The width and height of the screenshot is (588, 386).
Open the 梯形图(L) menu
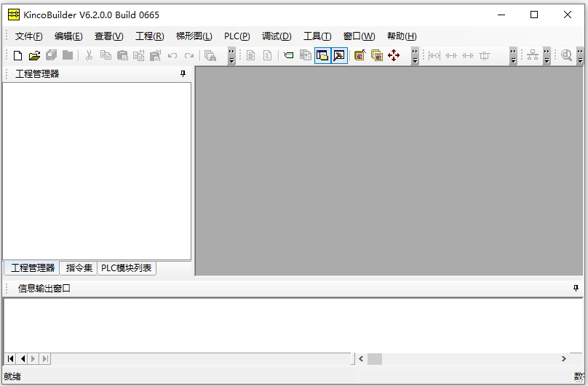click(x=194, y=36)
